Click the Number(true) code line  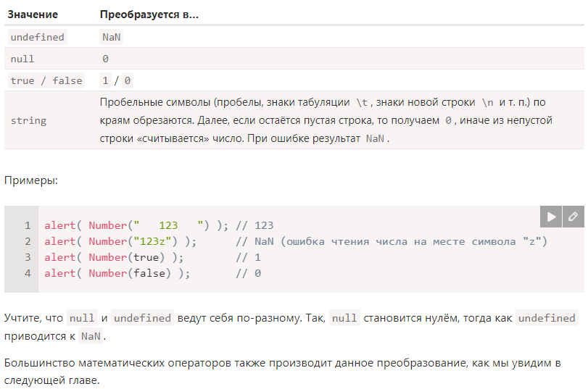pyautogui.click(x=114, y=257)
